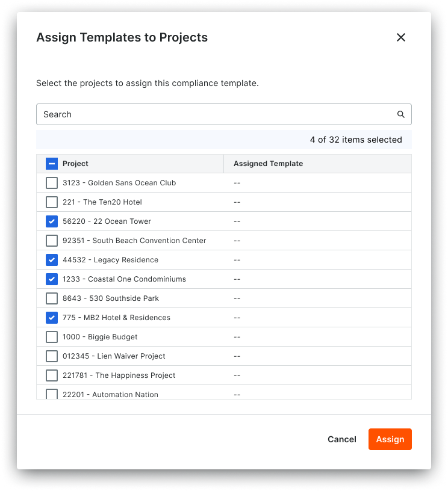Click the '22201 - Automation Nation' text

110,395
